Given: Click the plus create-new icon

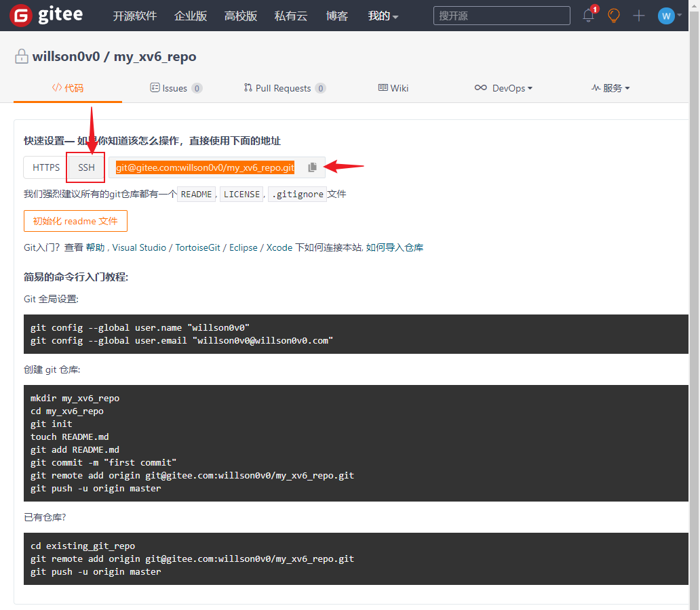Looking at the screenshot, I should 639,16.
